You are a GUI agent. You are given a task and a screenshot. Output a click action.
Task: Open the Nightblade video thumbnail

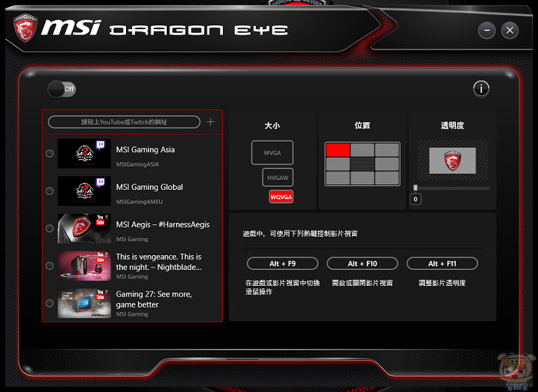click(x=84, y=266)
